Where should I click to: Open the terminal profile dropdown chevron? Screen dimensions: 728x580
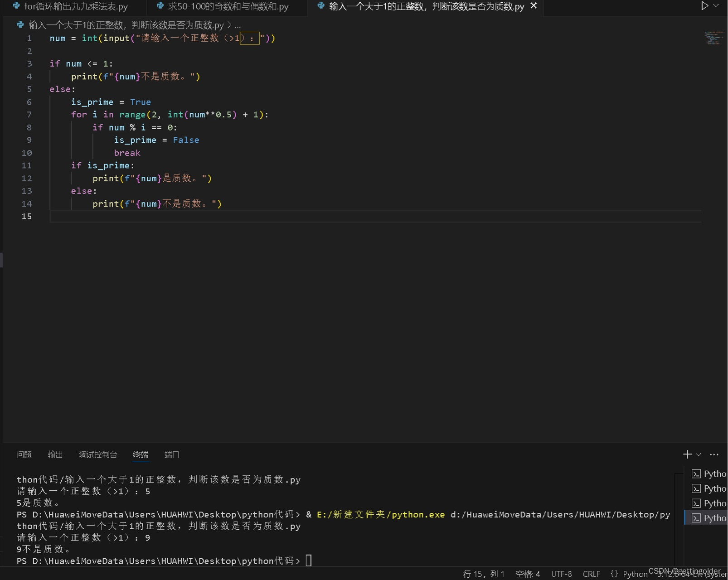698,454
